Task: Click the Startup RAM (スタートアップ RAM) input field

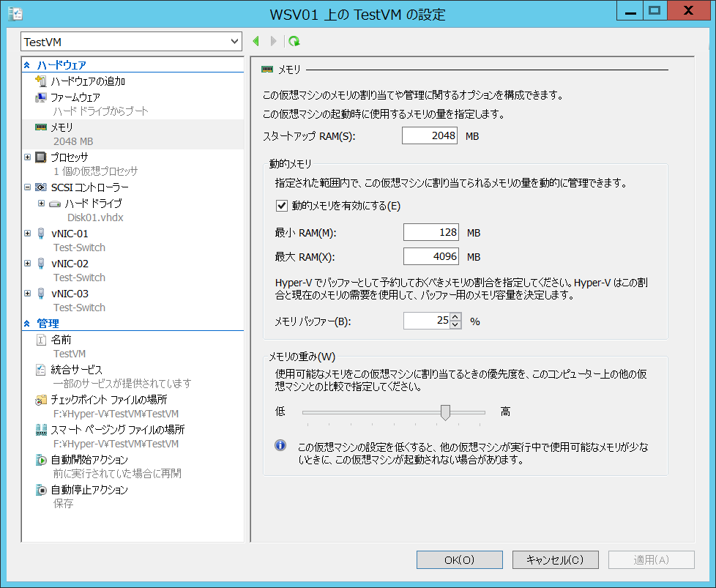Action: (429, 135)
